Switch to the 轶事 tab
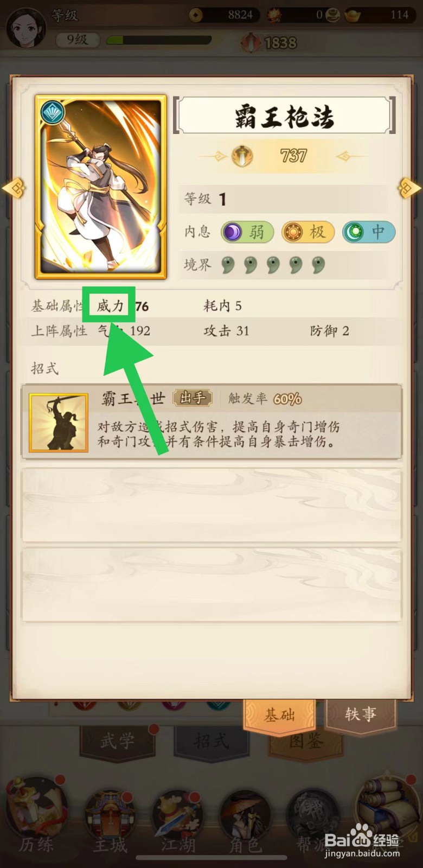This screenshot has width=423, height=868. (360, 714)
